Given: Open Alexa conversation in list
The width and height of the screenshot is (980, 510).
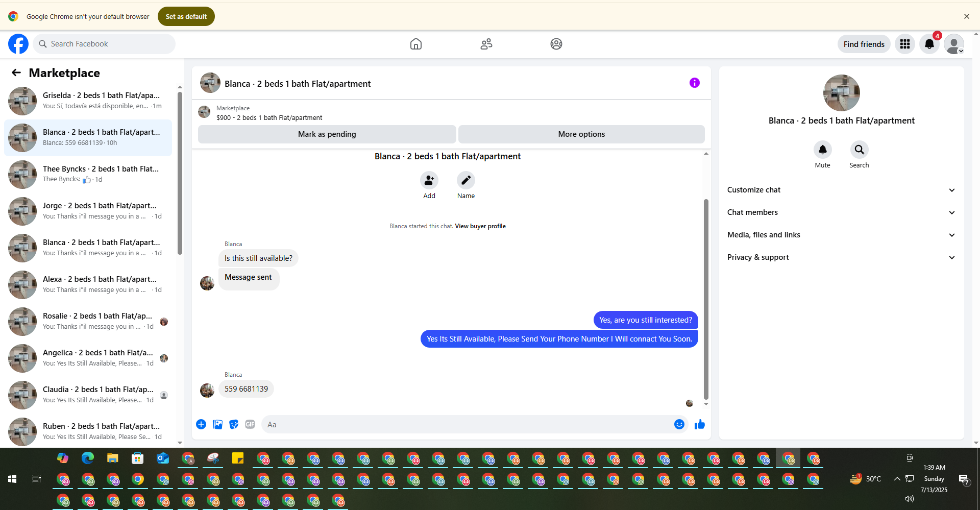Looking at the screenshot, I should click(x=88, y=284).
